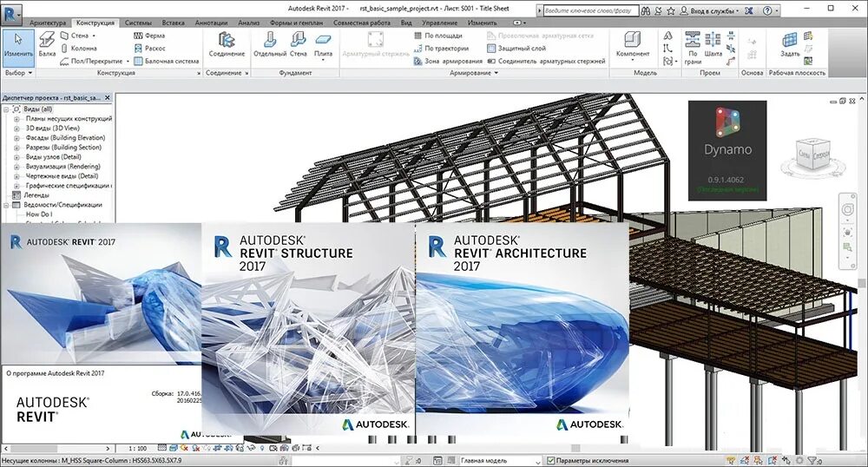Viewport: 868px width, 467px height.
Task: Open the Аннотации ribbon tab
Action: click(x=211, y=23)
